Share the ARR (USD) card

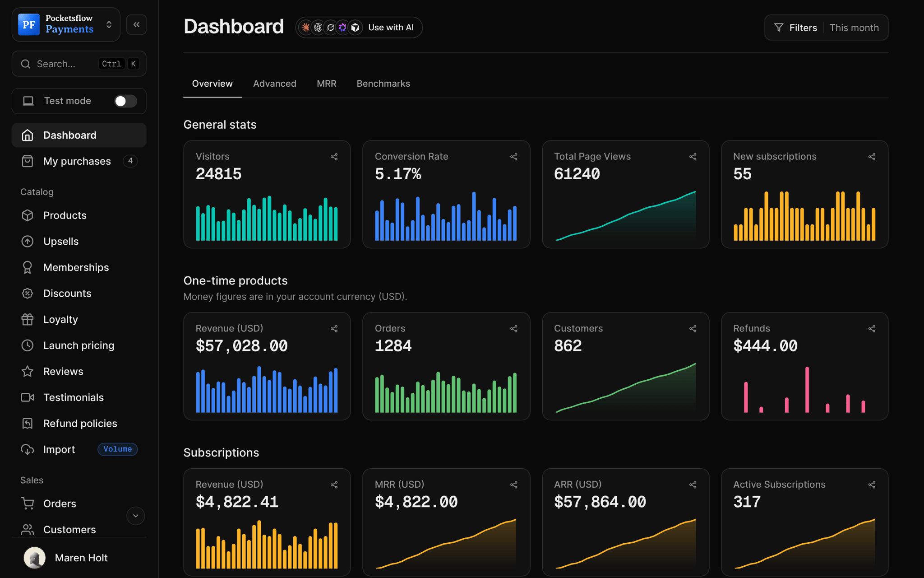coord(693,485)
